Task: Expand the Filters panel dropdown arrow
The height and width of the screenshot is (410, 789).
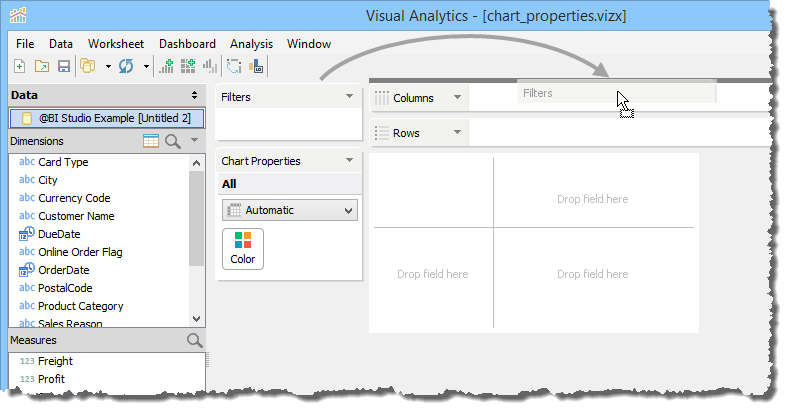Action: click(349, 97)
